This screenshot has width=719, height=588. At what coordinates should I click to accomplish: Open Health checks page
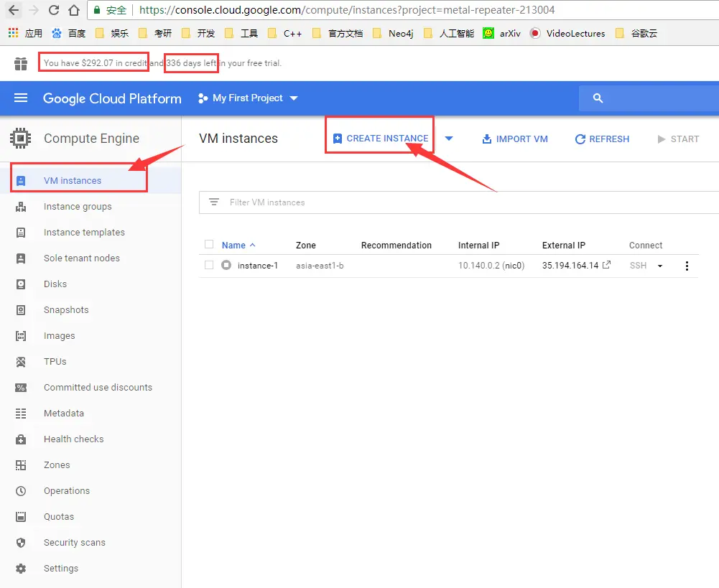point(73,439)
